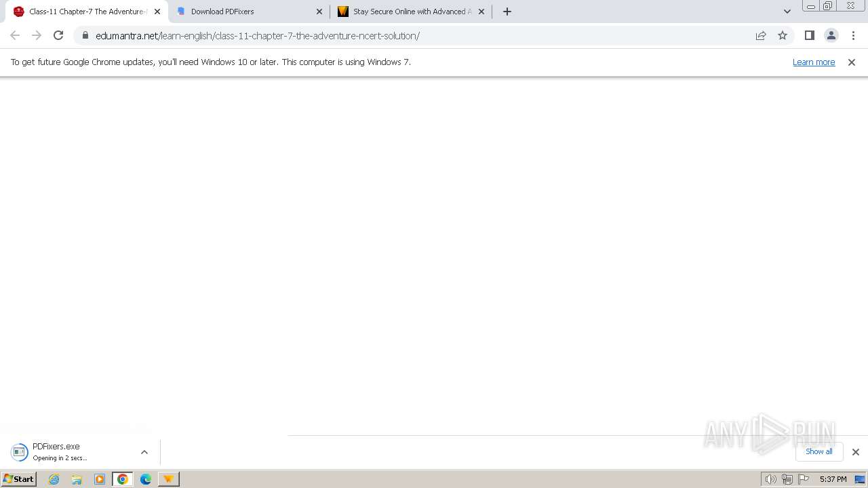Bookmark this page with the star
Screen dimensions: 868x488
pos(783,35)
